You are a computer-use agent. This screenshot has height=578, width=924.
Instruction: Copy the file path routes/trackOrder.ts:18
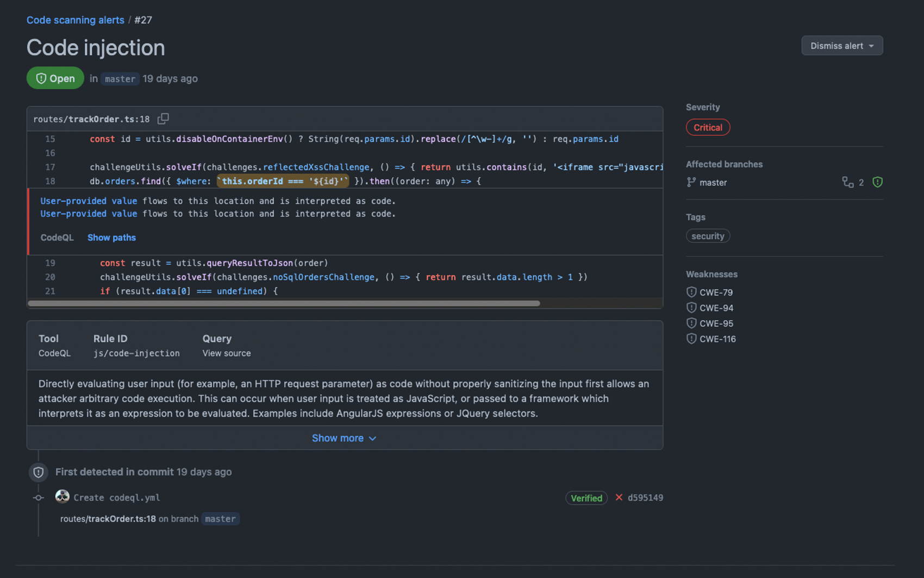[163, 119]
